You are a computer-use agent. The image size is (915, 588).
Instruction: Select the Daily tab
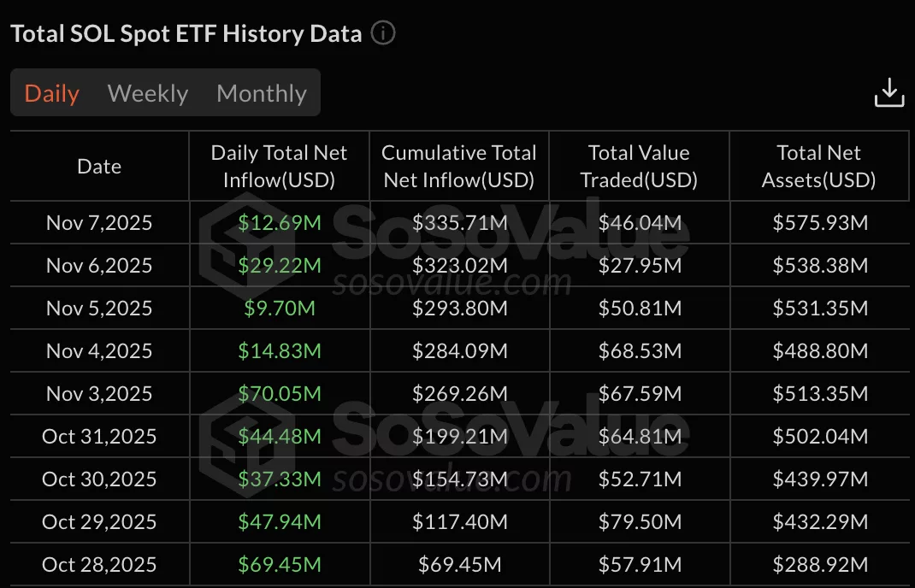50,93
